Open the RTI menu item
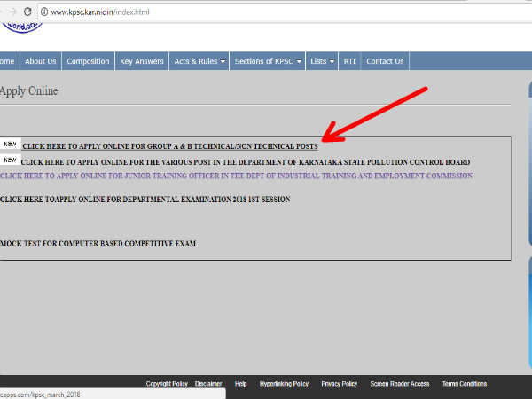The width and height of the screenshot is (532, 399). 349,61
